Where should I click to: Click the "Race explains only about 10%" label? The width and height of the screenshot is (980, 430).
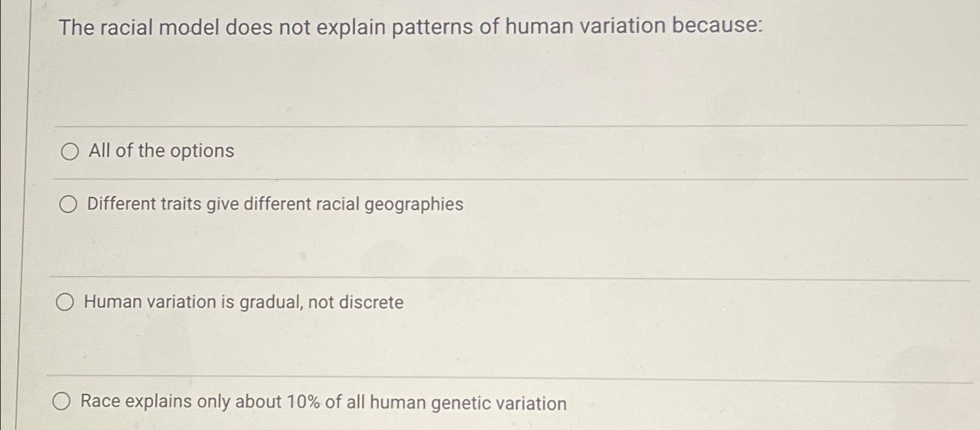click(324, 402)
